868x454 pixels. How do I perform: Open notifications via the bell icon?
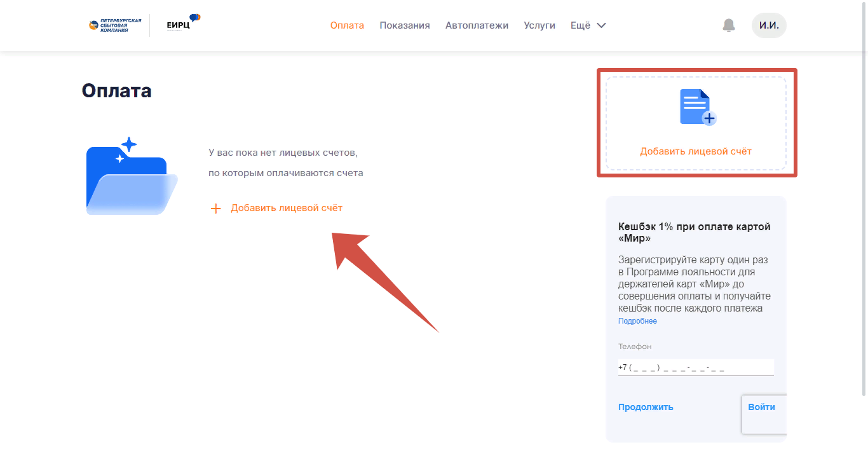click(x=728, y=25)
